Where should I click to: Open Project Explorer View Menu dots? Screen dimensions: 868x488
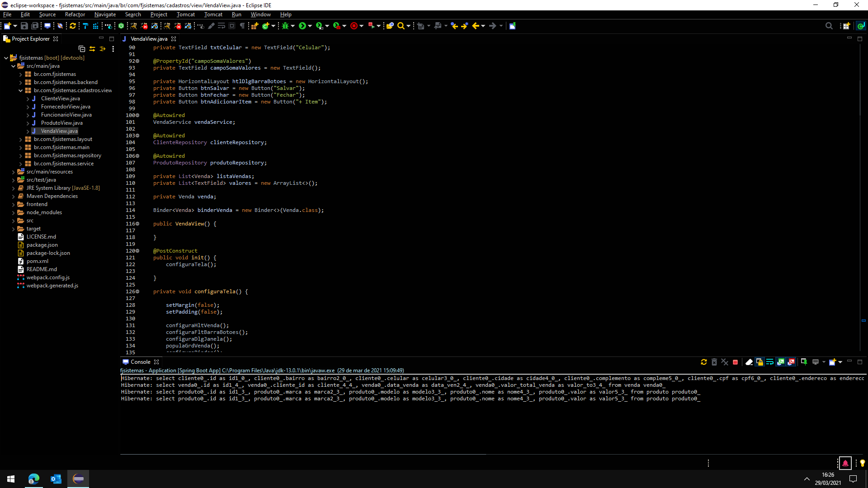[113, 49]
